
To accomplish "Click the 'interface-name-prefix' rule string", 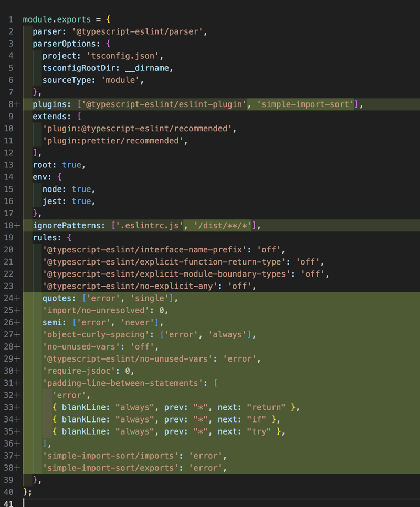I will pos(144,250).
